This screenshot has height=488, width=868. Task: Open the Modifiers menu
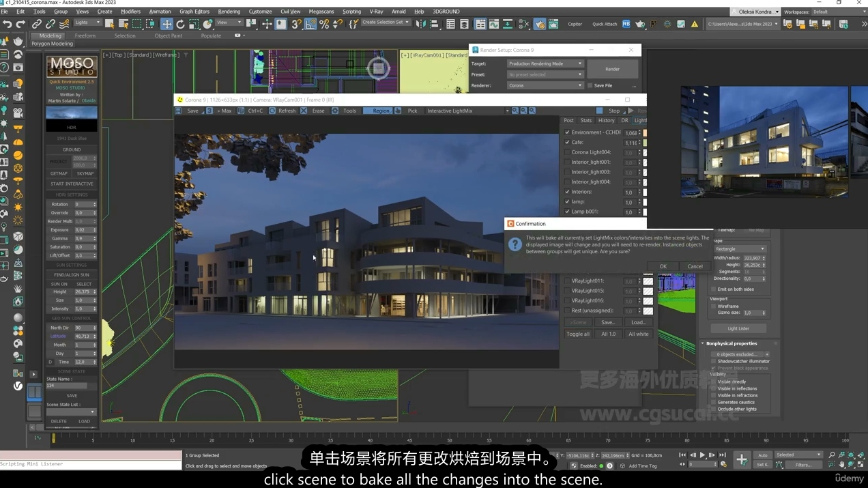point(130,12)
